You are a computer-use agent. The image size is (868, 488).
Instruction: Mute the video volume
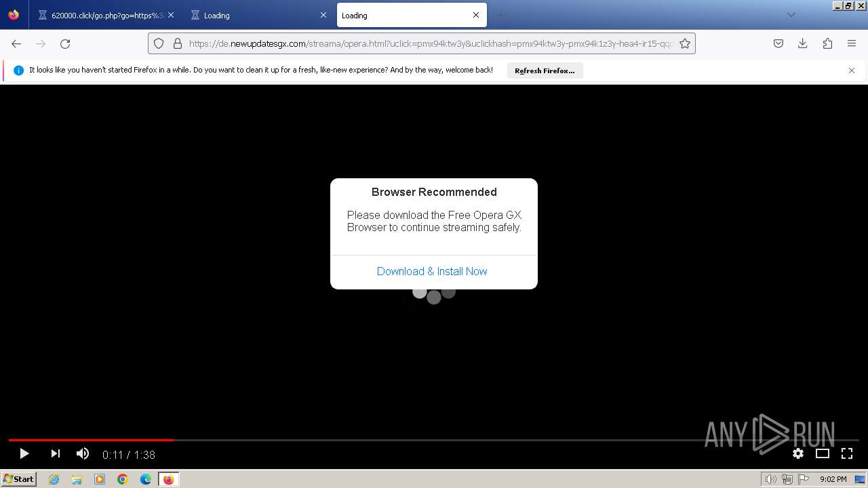tap(83, 453)
